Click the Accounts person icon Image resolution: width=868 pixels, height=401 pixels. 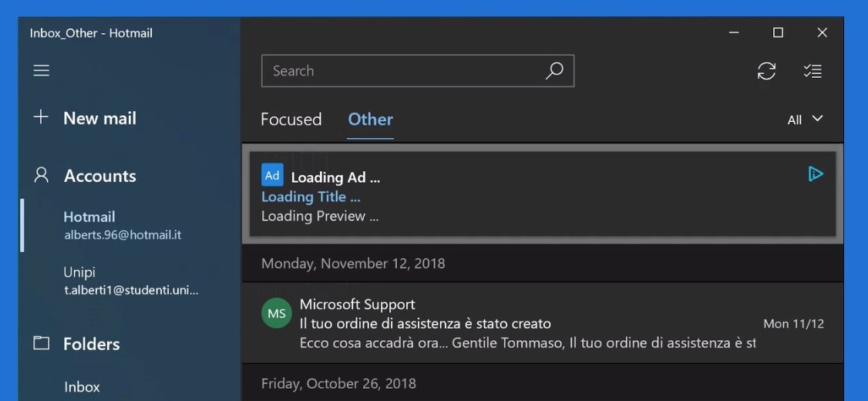tap(42, 176)
